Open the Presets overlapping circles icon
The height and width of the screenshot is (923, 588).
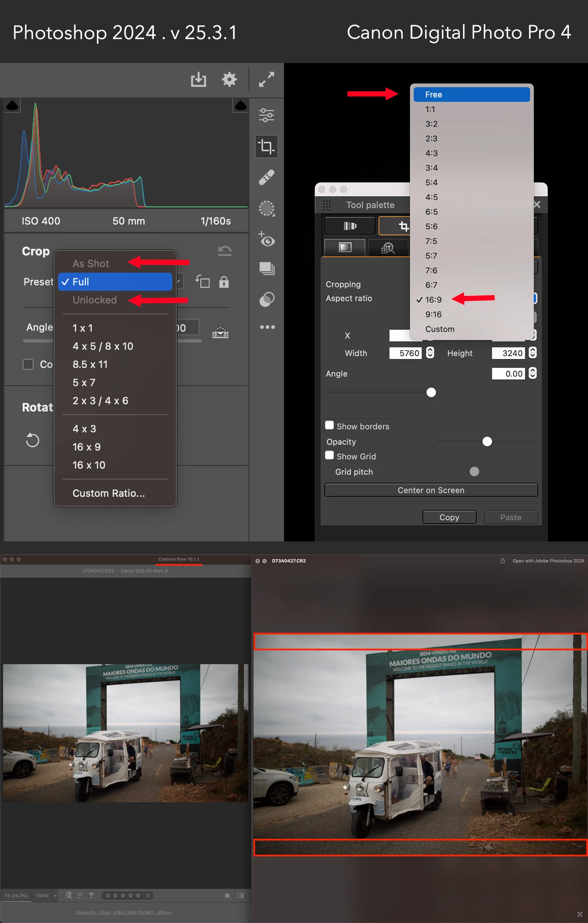tap(267, 299)
